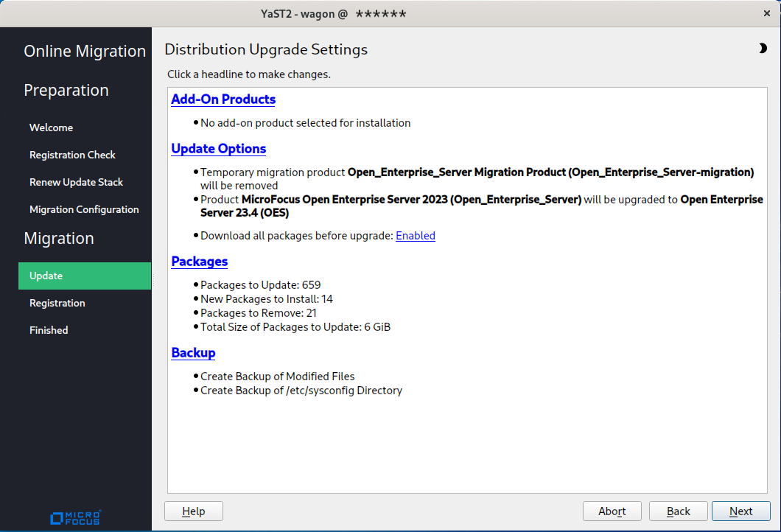The image size is (781, 532).
Task: Select the Registration Check step
Action: tap(72, 155)
